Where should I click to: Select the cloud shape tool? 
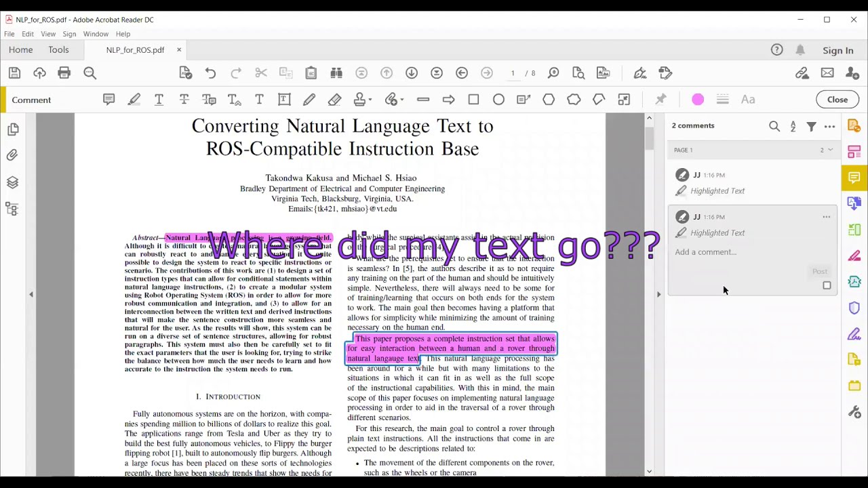(574, 100)
